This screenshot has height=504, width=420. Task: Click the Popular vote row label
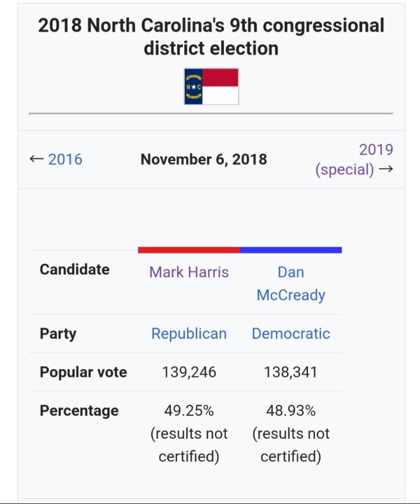click(83, 372)
